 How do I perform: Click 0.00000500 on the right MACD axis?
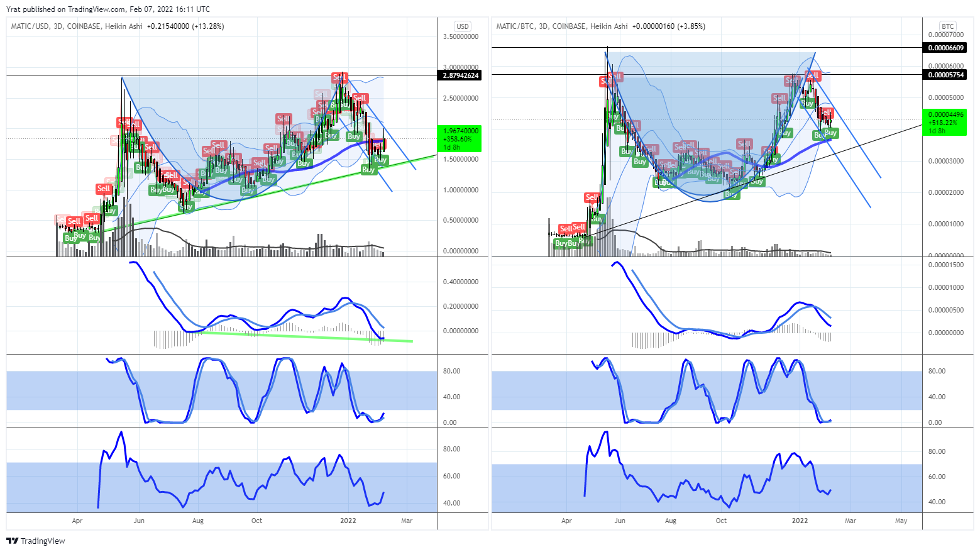click(x=946, y=311)
